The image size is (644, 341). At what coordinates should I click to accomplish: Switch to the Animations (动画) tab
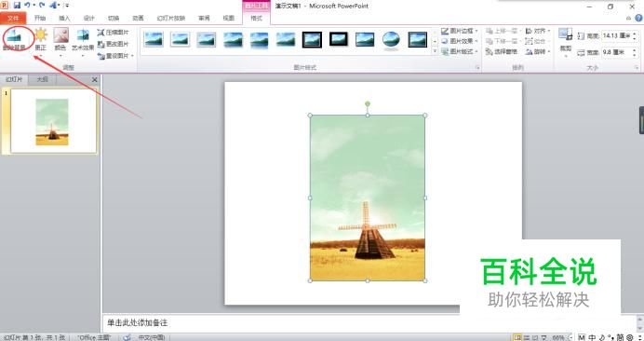[139, 18]
